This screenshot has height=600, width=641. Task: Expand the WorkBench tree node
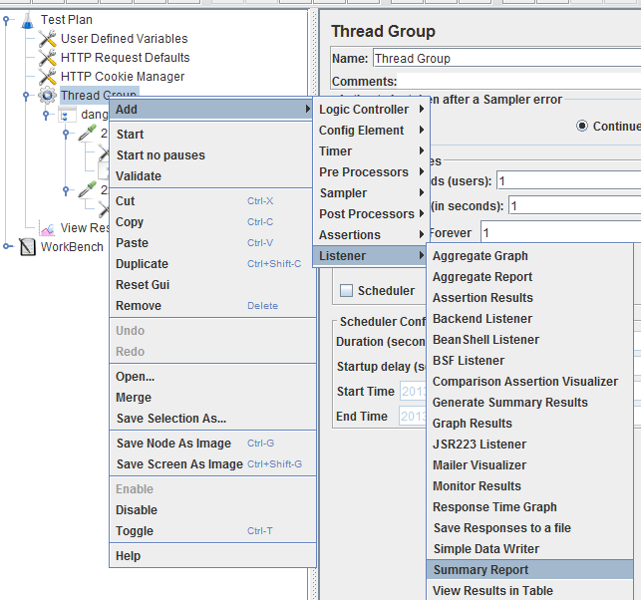point(6,246)
